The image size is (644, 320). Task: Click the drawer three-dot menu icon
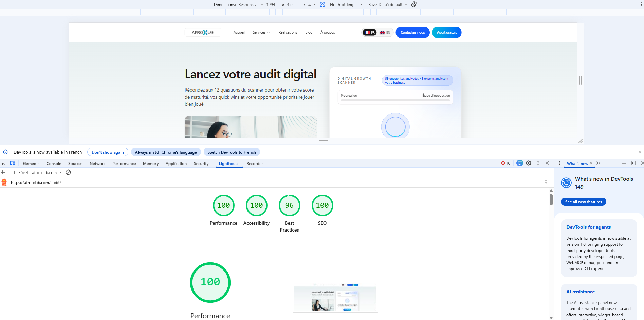tap(559, 163)
